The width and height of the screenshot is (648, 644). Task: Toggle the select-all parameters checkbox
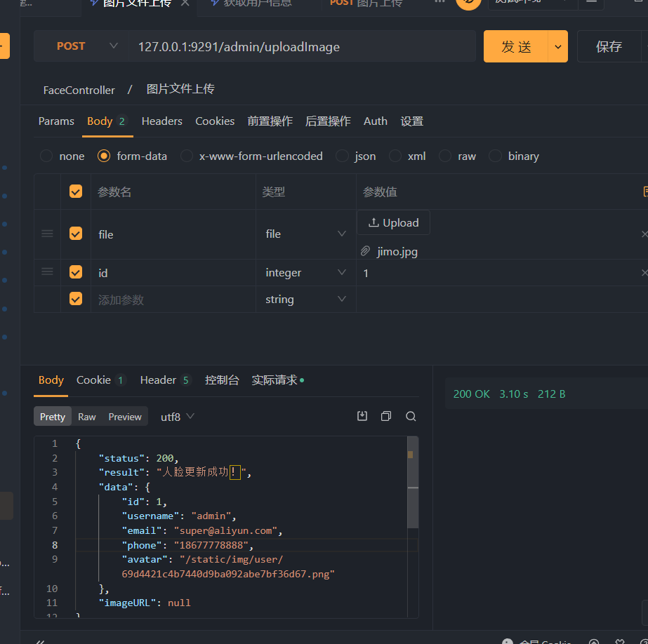click(x=76, y=191)
